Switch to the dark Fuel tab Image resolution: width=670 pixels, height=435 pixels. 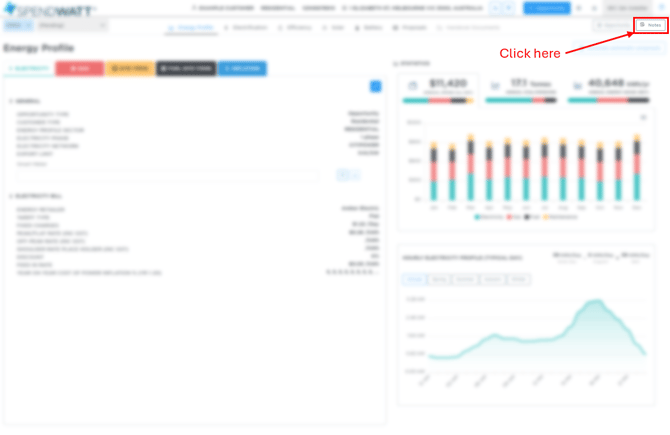click(186, 69)
